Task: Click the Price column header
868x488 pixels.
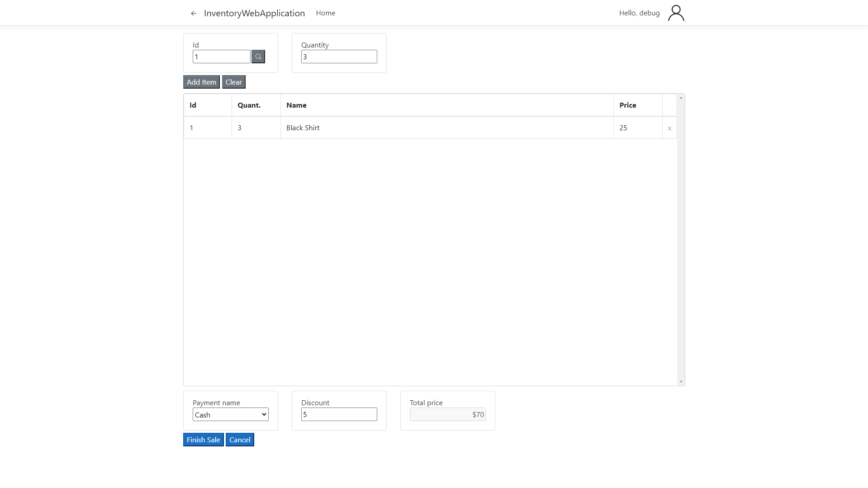Action: coord(638,105)
